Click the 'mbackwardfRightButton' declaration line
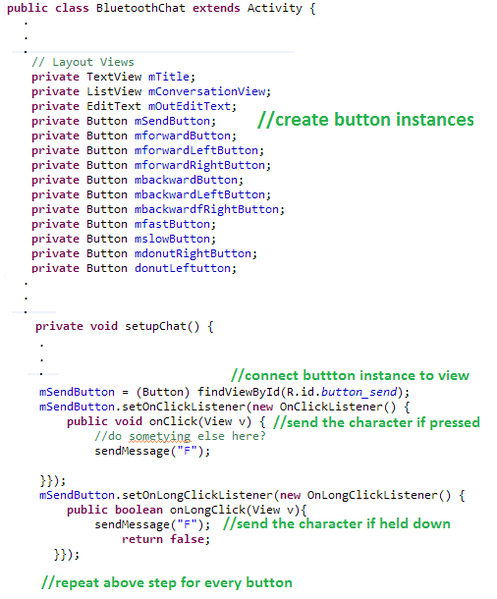497x599 pixels. pos(158,209)
